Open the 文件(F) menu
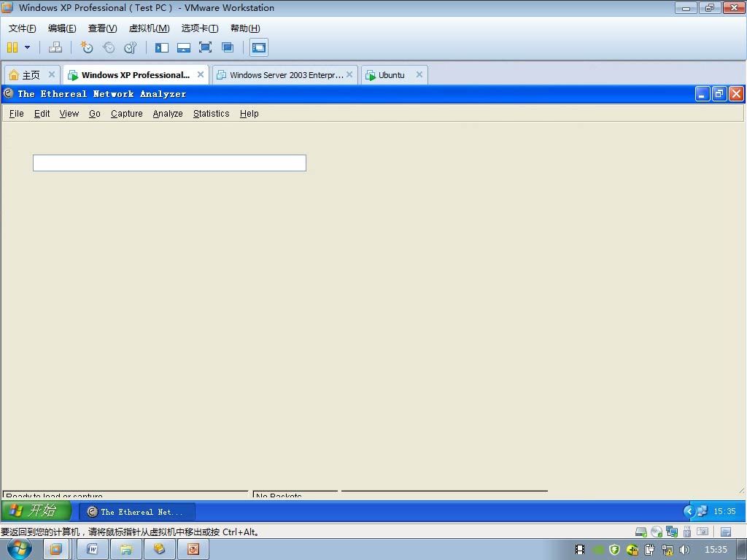The width and height of the screenshot is (747, 560). (22, 28)
